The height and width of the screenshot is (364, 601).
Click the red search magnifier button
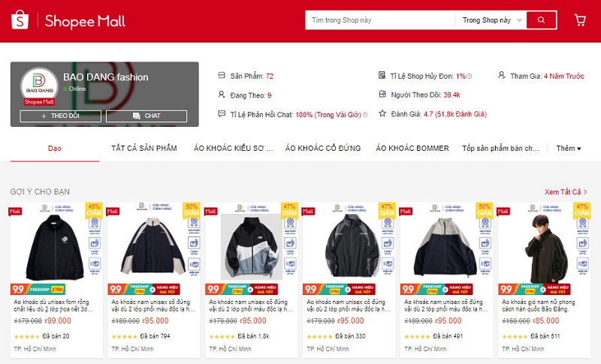[x=541, y=20]
